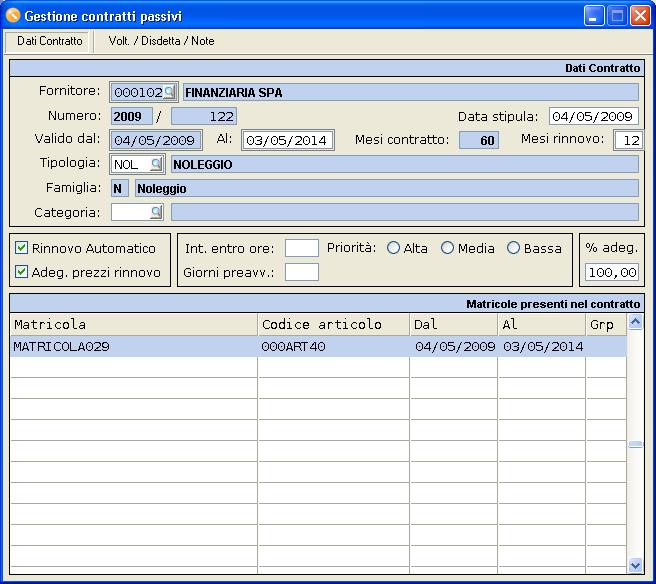Click the % adeg. value field
Viewport: 656px width, 584px height.
[x=612, y=272]
